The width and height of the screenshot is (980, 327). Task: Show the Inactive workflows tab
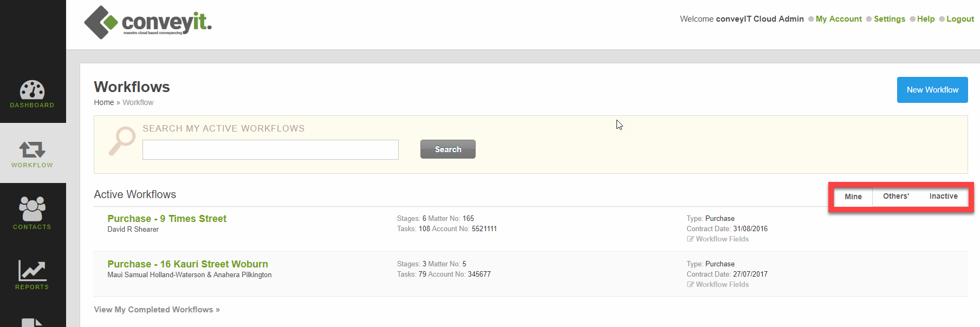943,197
